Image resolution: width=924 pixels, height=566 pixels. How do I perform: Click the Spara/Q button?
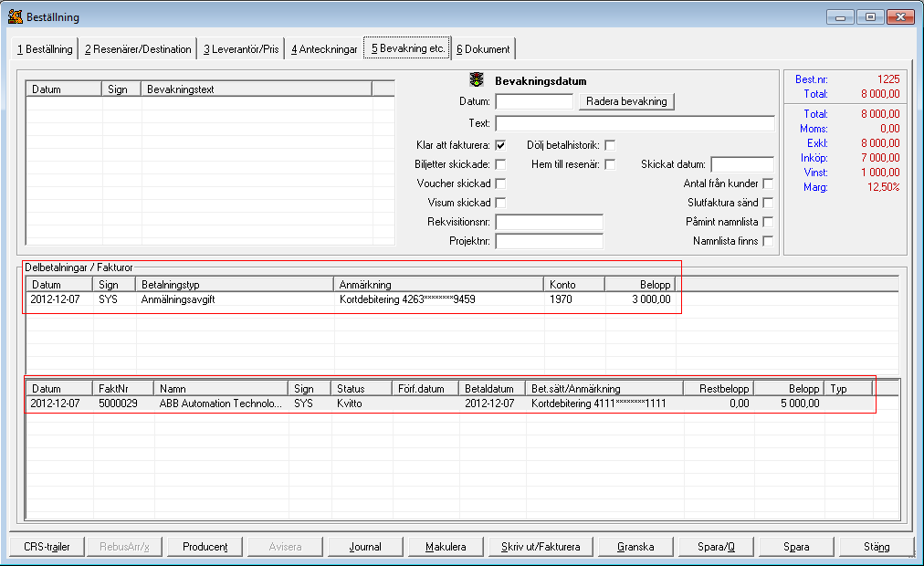tap(716, 547)
